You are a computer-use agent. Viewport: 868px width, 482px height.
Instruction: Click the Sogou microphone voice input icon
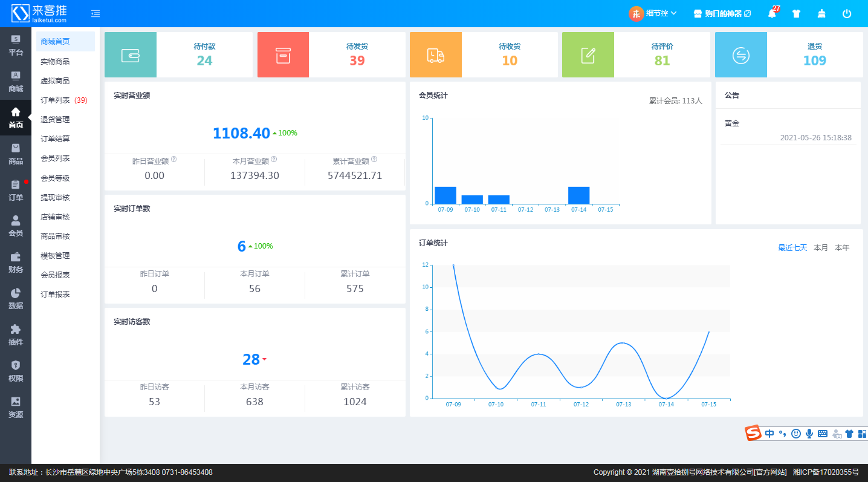coord(809,434)
